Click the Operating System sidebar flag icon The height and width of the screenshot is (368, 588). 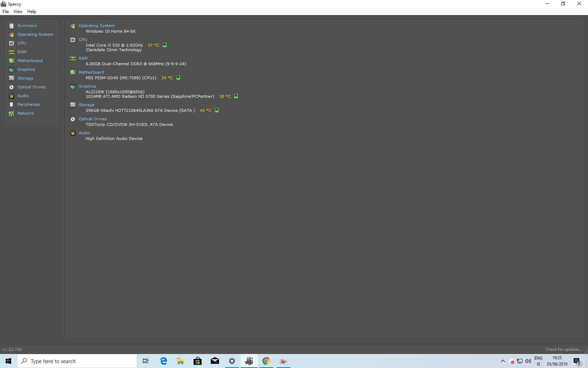[12, 34]
